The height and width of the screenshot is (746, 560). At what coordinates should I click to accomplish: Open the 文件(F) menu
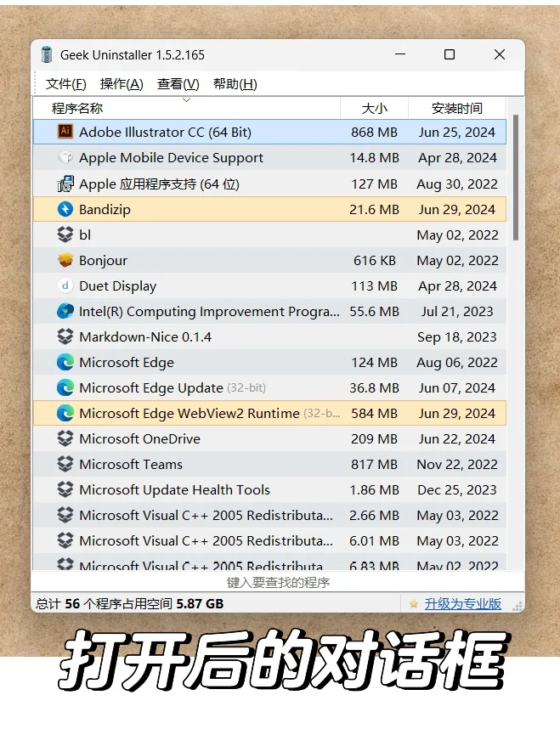(x=65, y=84)
